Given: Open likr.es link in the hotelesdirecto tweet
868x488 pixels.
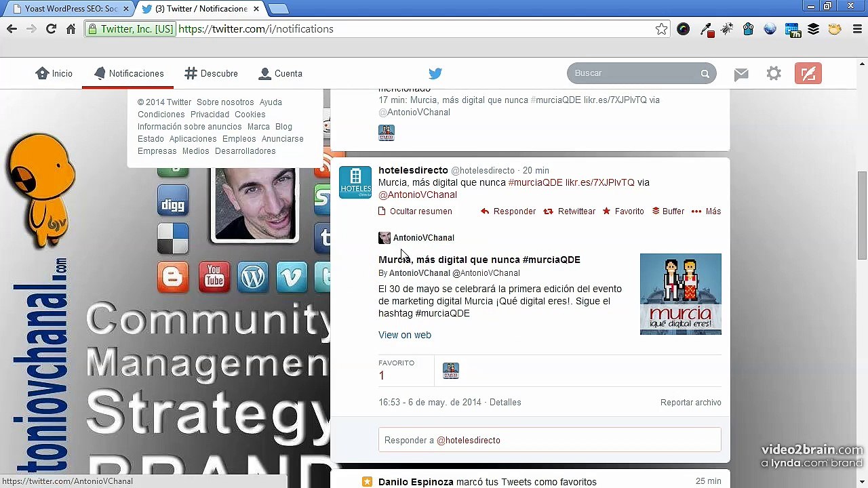Looking at the screenshot, I should pos(600,182).
